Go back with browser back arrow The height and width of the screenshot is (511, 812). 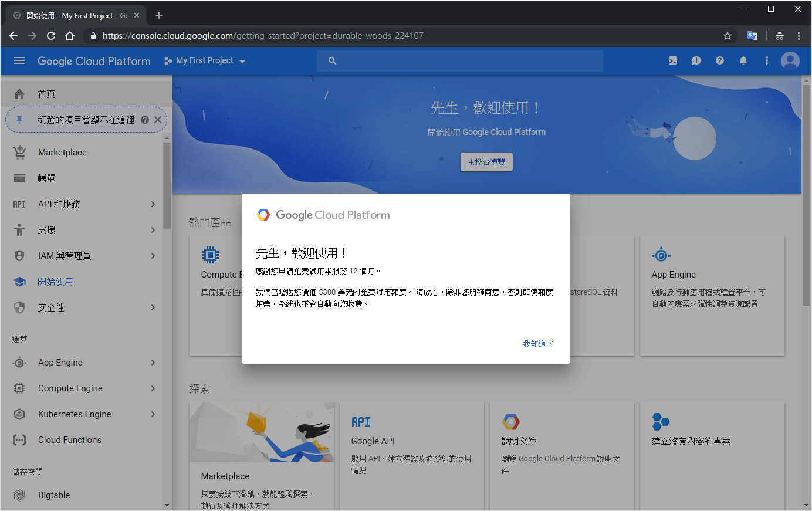pyautogui.click(x=13, y=36)
